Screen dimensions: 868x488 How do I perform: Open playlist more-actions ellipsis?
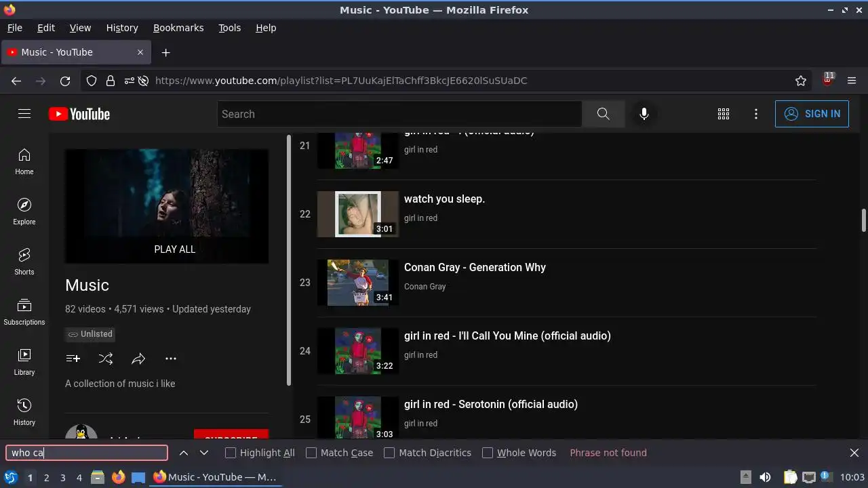tap(171, 359)
